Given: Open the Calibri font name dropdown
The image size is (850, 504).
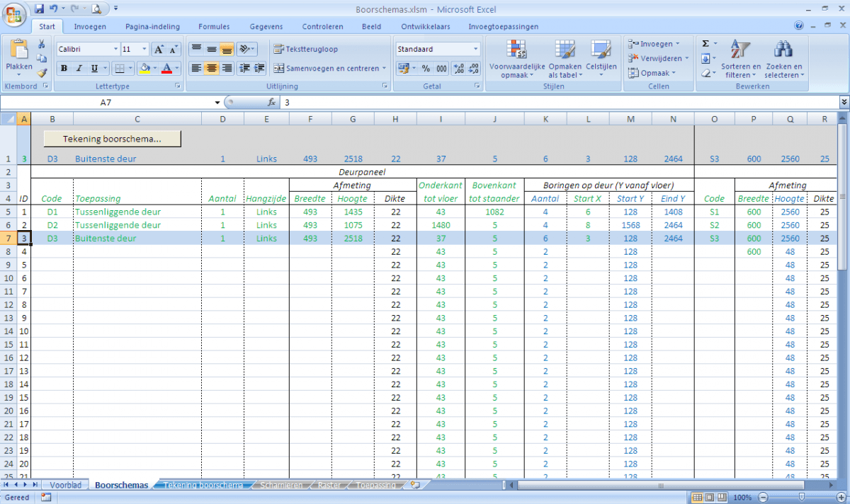Looking at the screenshot, I should click(x=115, y=50).
